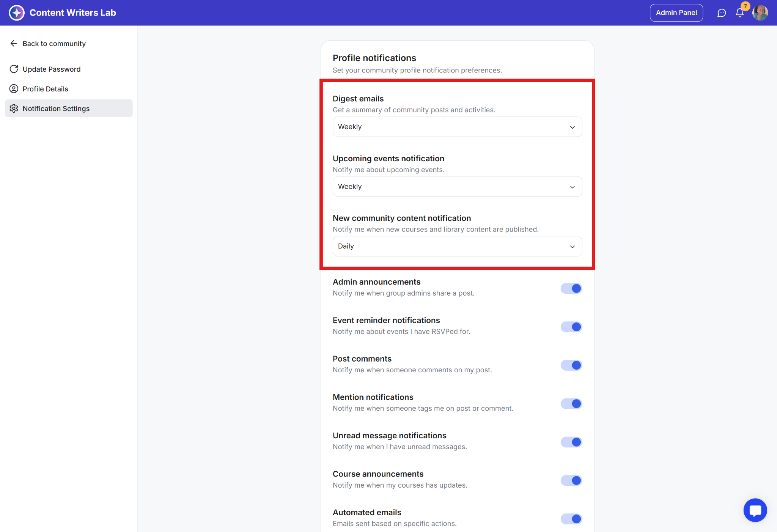Expand New community content notification dropdown
777x532 pixels.
457,246
